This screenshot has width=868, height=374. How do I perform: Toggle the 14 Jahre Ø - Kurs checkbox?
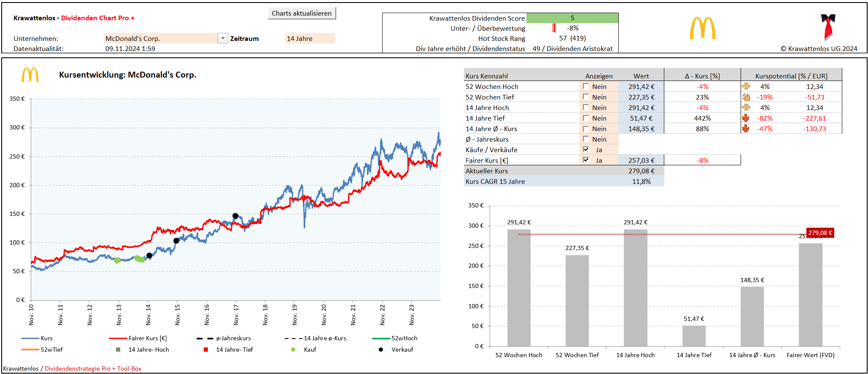[x=586, y=128]
